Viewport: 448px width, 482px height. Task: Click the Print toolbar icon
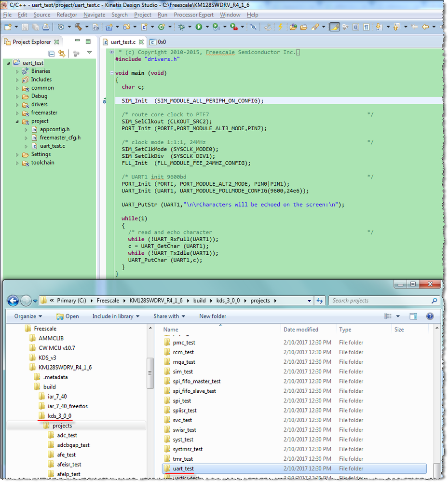46,27
